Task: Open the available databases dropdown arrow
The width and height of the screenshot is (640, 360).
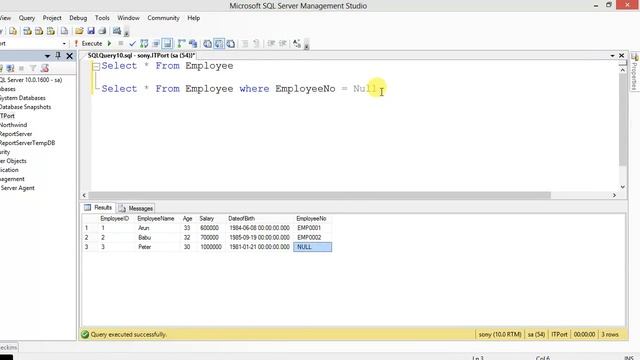Action: tap(64, 44)
